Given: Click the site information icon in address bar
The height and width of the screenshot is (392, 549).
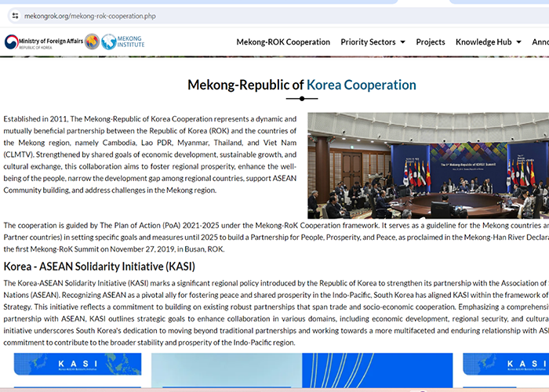Looking at the screenshot, I should click(15, 16).
